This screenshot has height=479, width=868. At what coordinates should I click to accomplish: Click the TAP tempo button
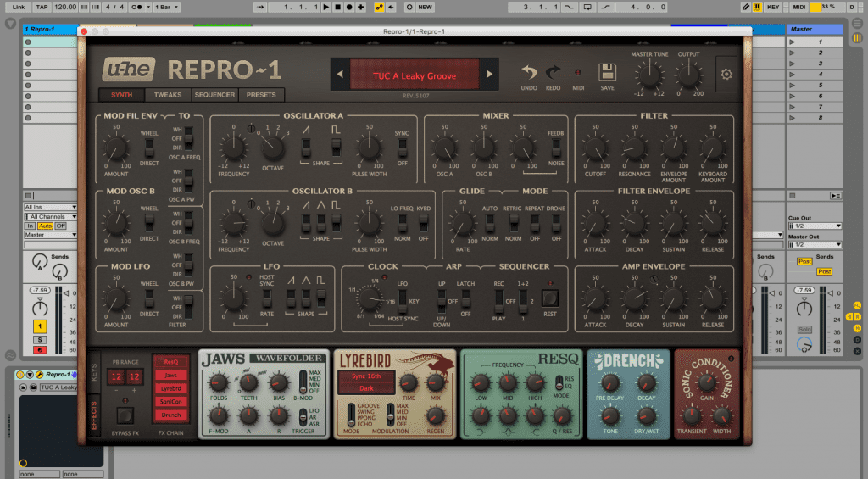(40, 7)
